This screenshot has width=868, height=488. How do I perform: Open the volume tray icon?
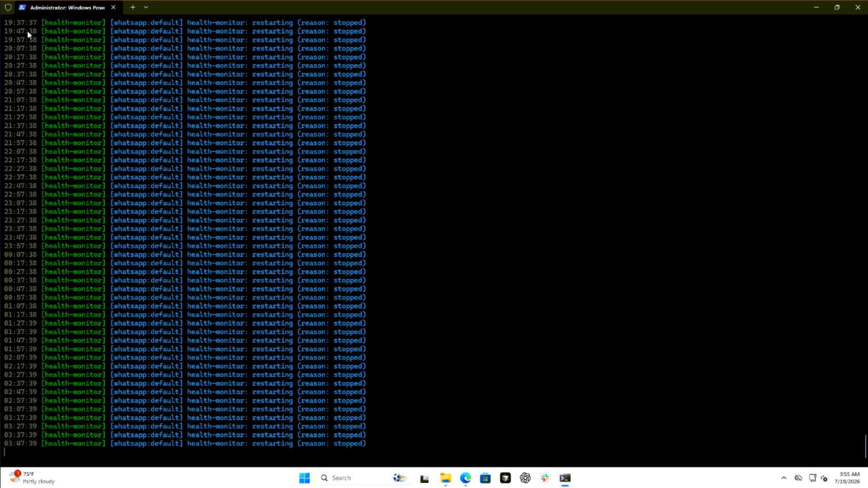pyautogui.click(x=824, y=478)
